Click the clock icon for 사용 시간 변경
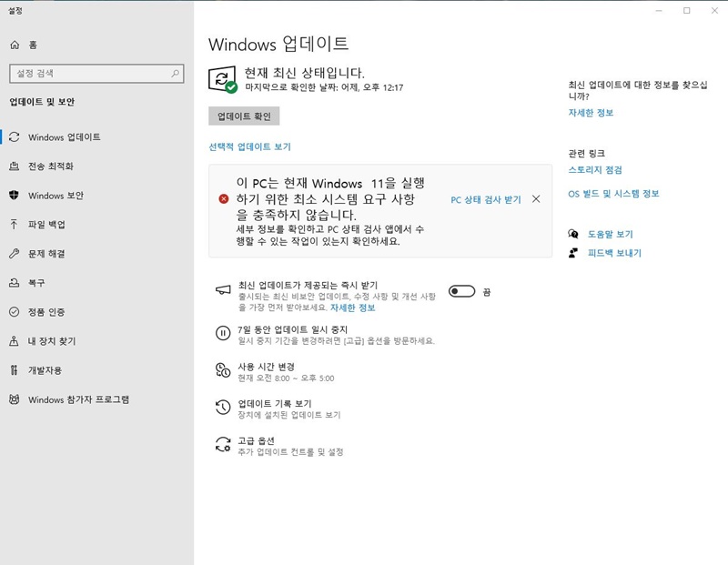 pos(223,370)
